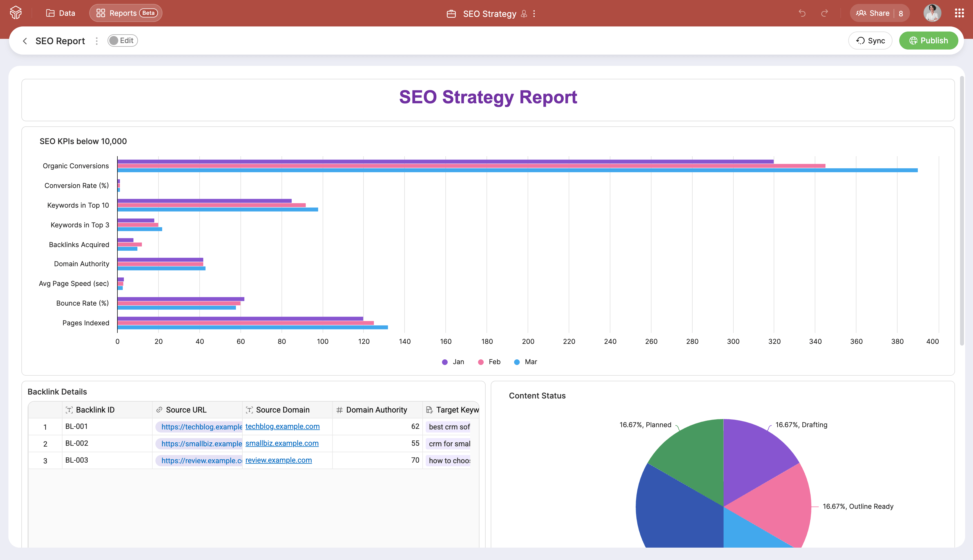Click the 'SEO KPIs below 10,000' chart title
Viewport: 973px width, 560px height.
pos(83,141)
